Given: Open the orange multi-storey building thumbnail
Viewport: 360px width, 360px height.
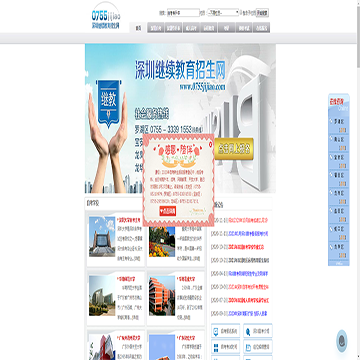Looking at the screenshot, I should click(x=162, y=296).
